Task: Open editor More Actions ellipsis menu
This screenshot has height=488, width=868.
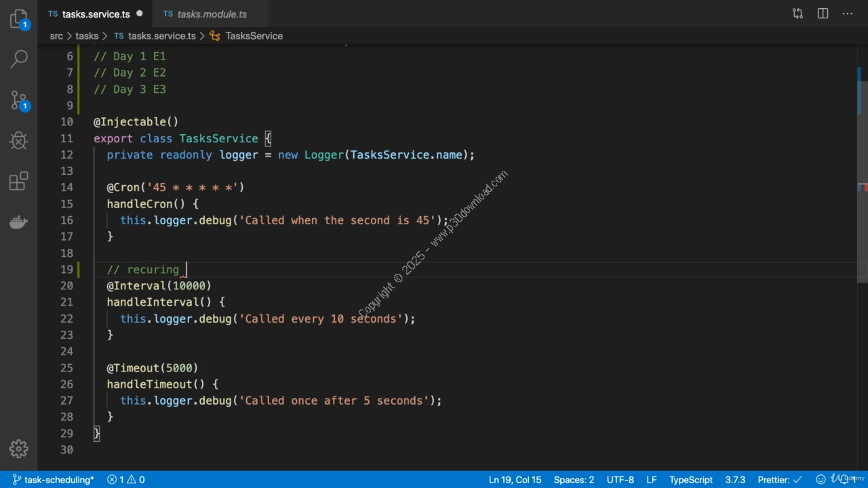Action: pos(848,14)
